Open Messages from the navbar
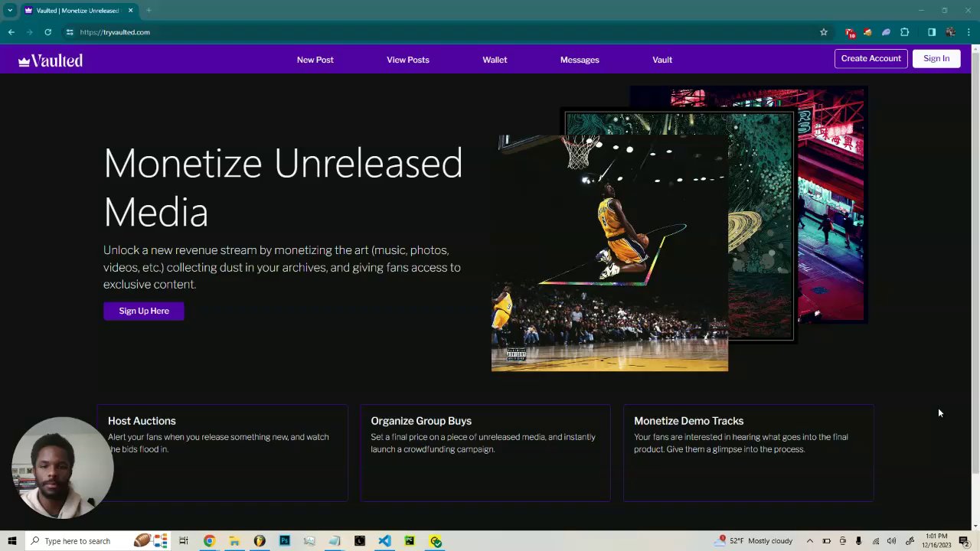 tap(580, 60)
